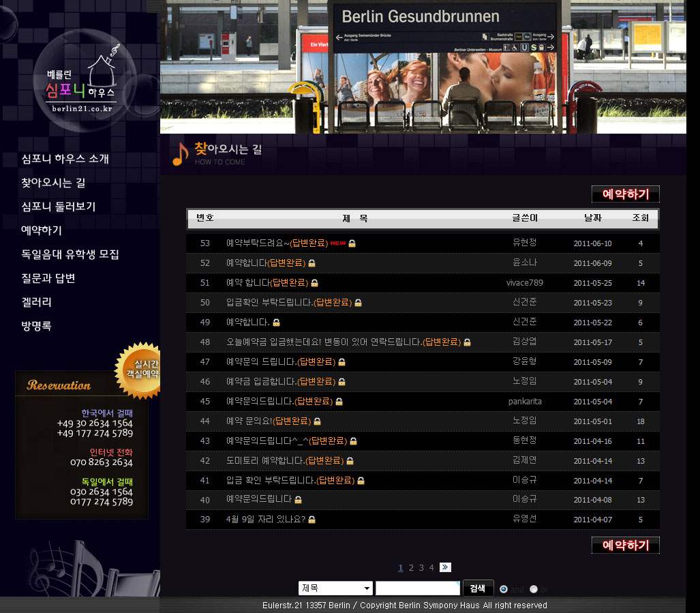
Task: Open 찾아오시는 길 sidebar menu item
Action: click(x=53, y=183)
